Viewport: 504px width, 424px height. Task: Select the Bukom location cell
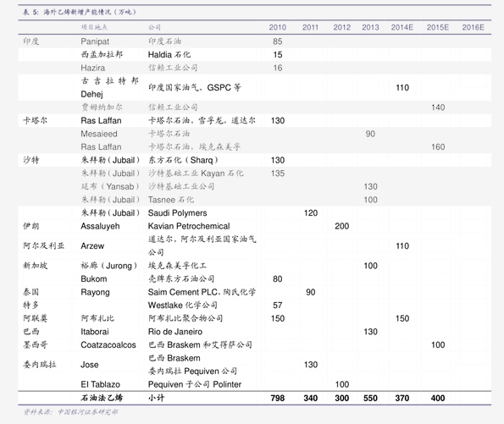(x=94, y=278)
